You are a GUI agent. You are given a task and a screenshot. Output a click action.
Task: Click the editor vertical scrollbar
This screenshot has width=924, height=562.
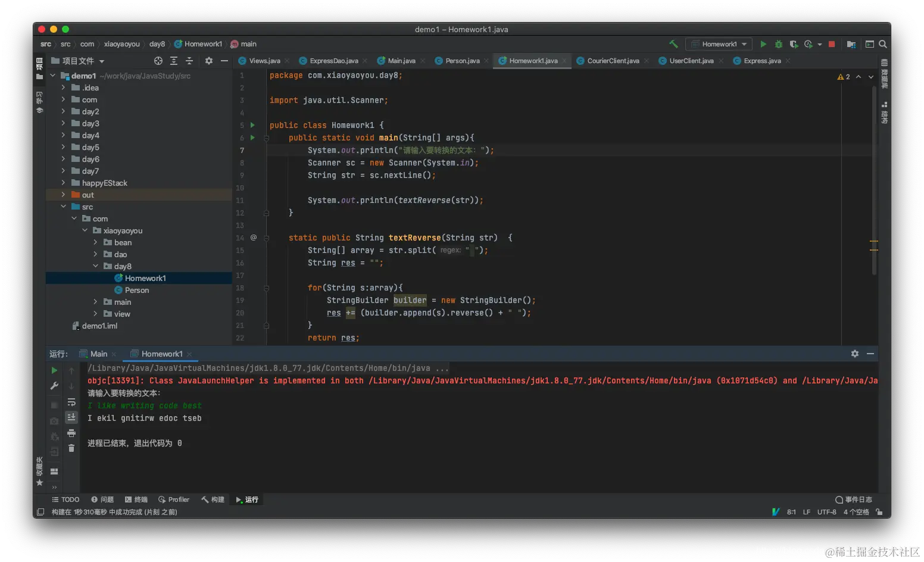click(x=874, y=179)
